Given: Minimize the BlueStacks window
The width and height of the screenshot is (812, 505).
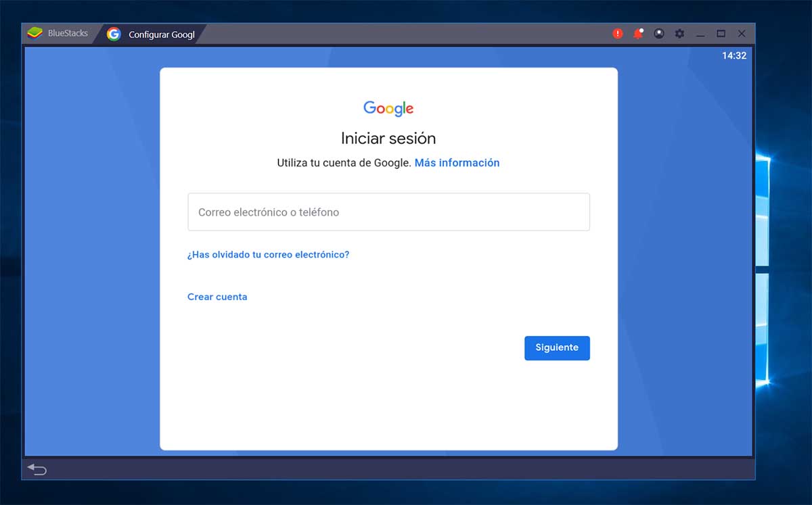Looking at the screenshot, I should [x=700, y=34].
